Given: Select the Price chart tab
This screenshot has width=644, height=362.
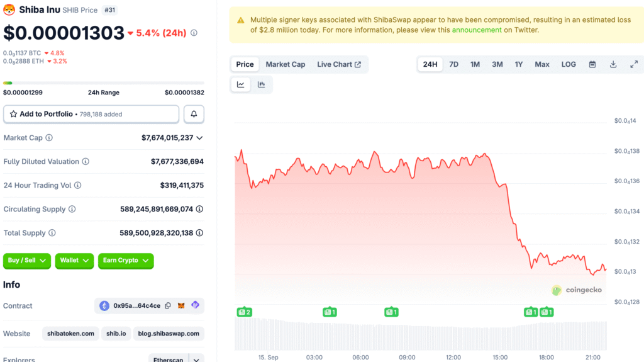Looking at the screenshot, I should coord(245,65).
